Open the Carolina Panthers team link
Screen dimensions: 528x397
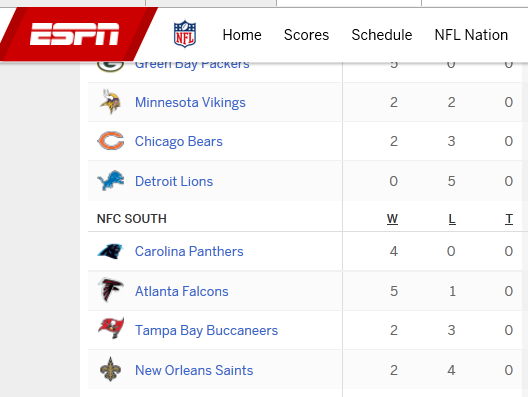point(189,251)
